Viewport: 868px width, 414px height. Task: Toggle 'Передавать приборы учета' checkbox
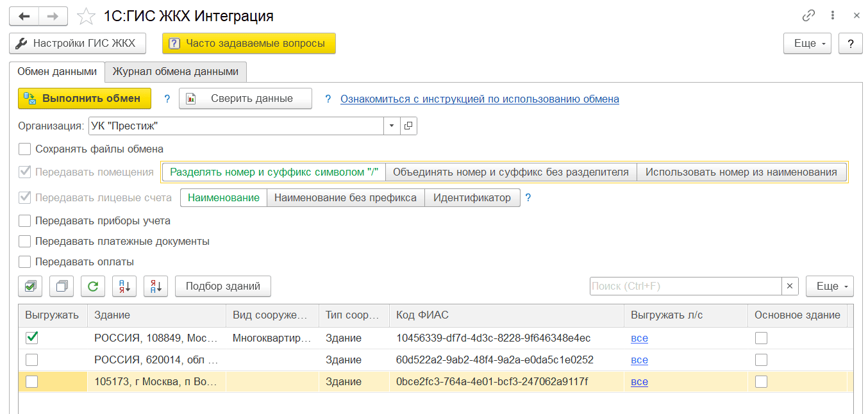click(x=25, y=221)
